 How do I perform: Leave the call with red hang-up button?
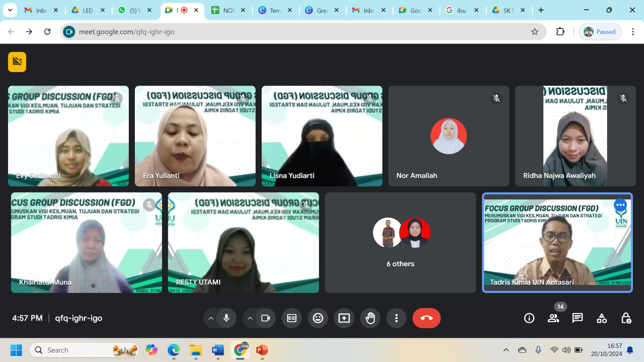point(427,318)
